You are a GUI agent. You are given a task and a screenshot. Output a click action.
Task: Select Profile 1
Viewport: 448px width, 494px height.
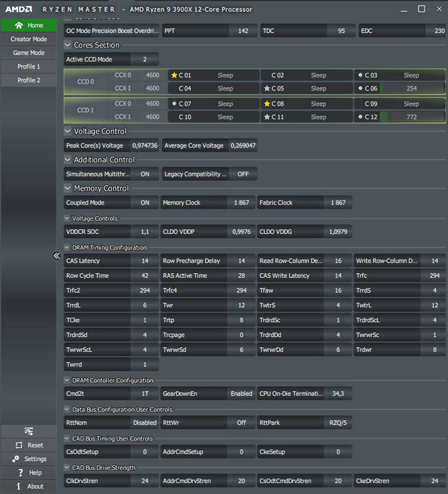click(29, 67)
